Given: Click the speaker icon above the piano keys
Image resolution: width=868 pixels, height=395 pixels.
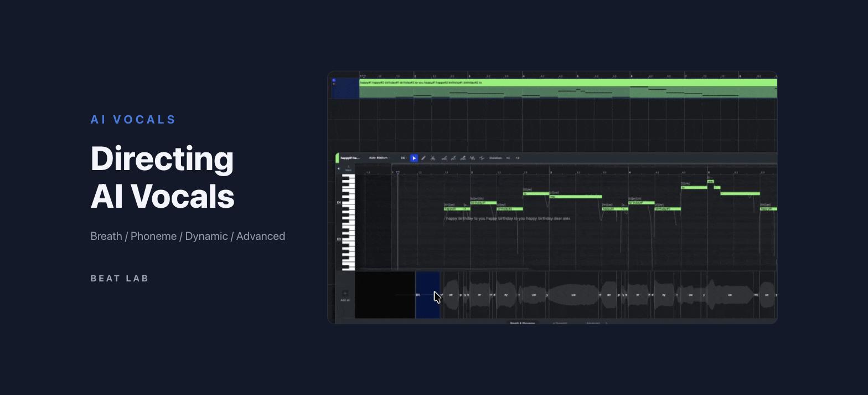Looking at the screenshot, I should coord(339,168).
